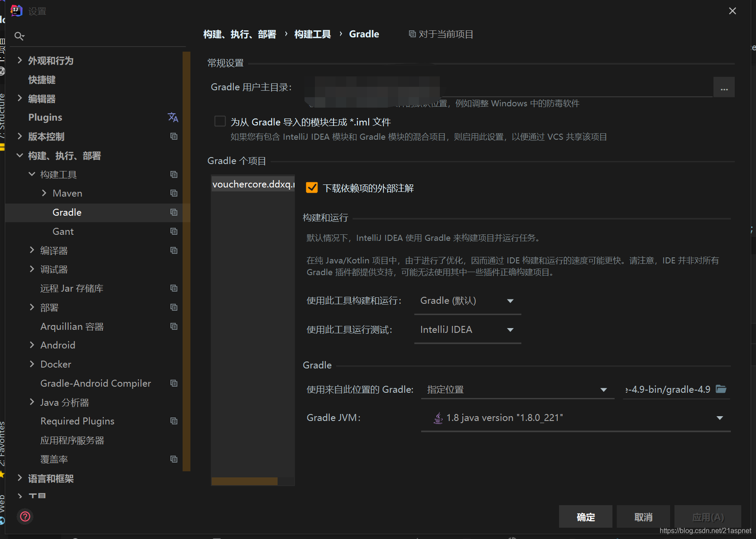Close the settings dialog with X
Viewport: 756px width, 539px height.
[x=733, y=11]
